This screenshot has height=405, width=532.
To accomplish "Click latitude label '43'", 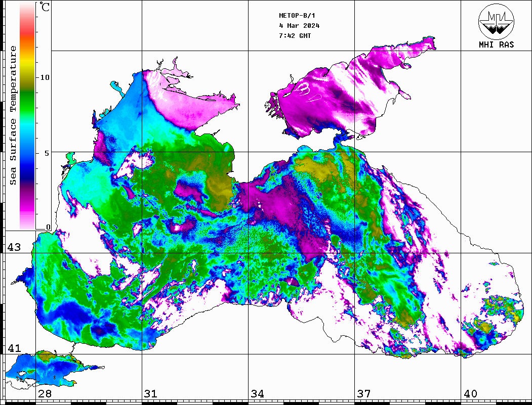I will [x=14, y=247].
